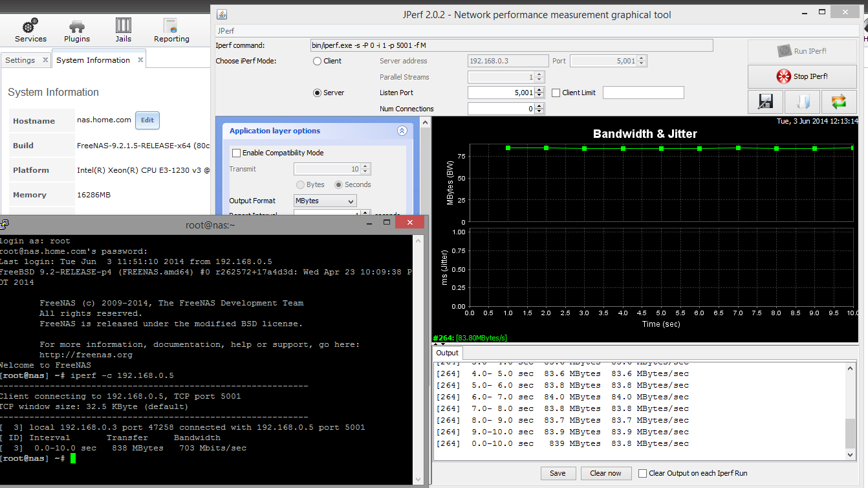Open the Plugins section in FreeNAS
868x488 pixels.
pyautogui.click(x=77, y=30)
